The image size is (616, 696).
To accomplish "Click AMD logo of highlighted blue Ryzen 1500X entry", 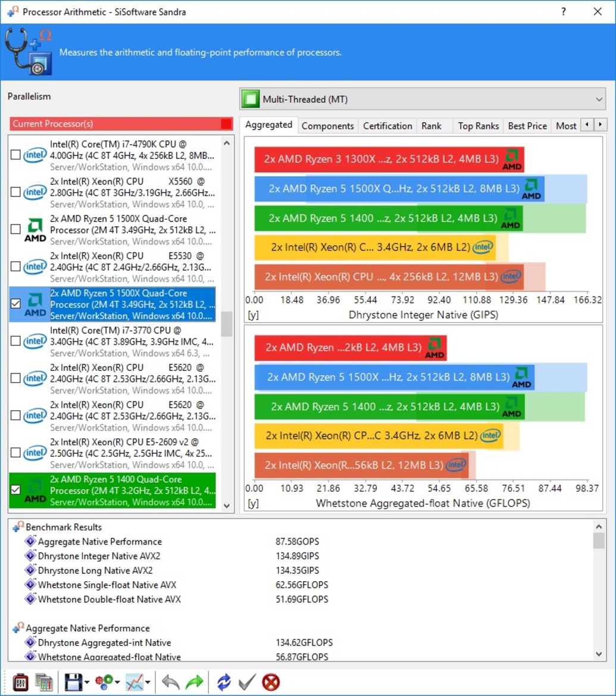I will [35, 304].
